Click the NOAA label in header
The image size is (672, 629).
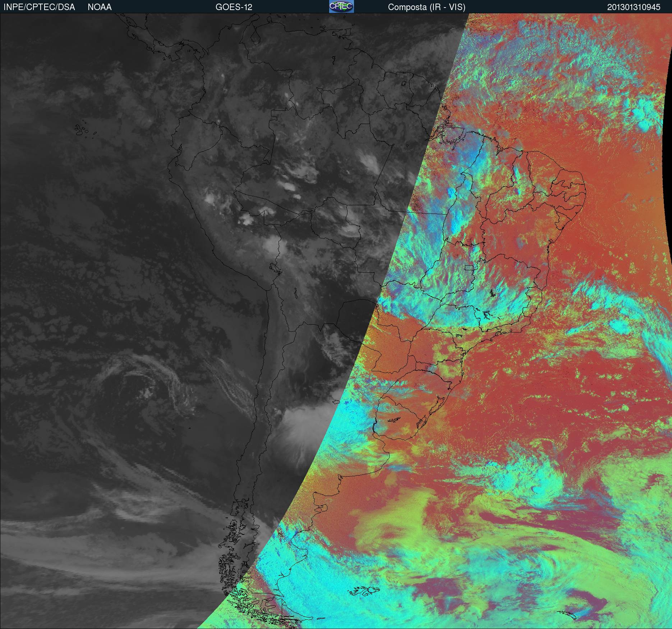coord(100,7)
